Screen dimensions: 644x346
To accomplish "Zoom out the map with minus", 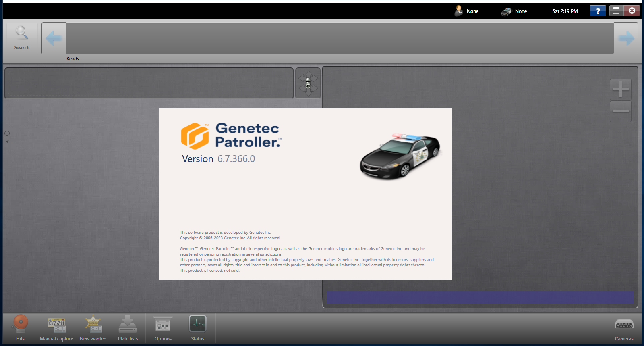I will coord(621,111).
